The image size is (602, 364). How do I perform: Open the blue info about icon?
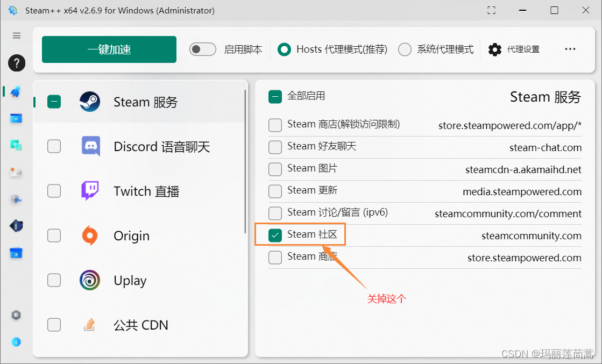(x=16, y=342)
